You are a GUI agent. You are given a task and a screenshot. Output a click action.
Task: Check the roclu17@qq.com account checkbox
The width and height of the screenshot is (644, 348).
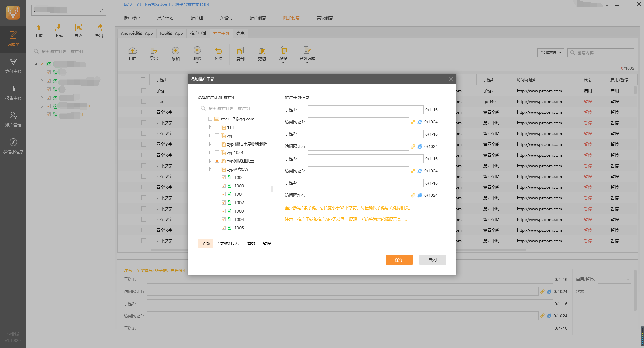point(210,119)
